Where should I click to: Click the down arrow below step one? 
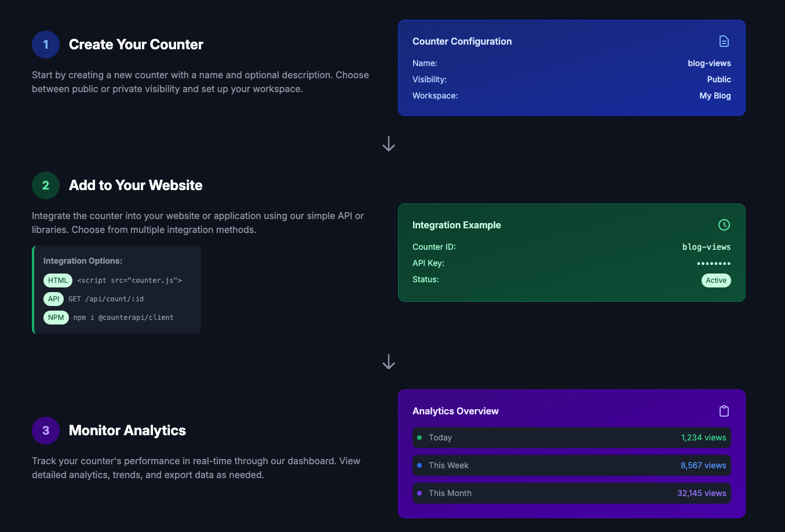point(389,144)
